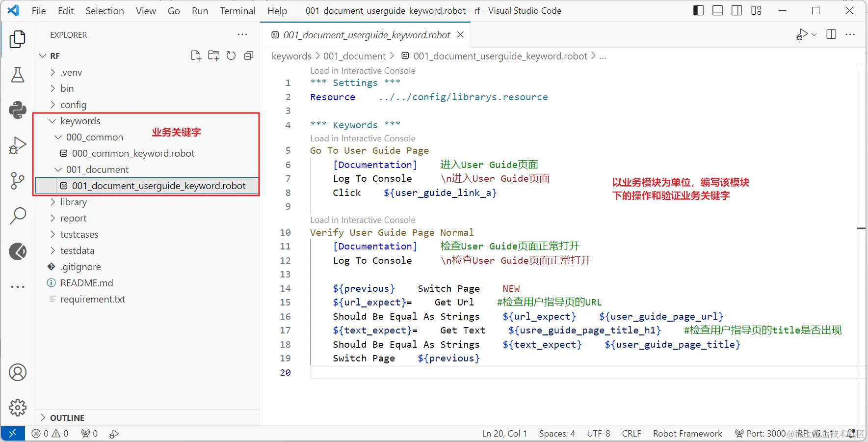Change end of line sequence CRLF
Viewport: 868px width, 442px height.
pos(631,434)
